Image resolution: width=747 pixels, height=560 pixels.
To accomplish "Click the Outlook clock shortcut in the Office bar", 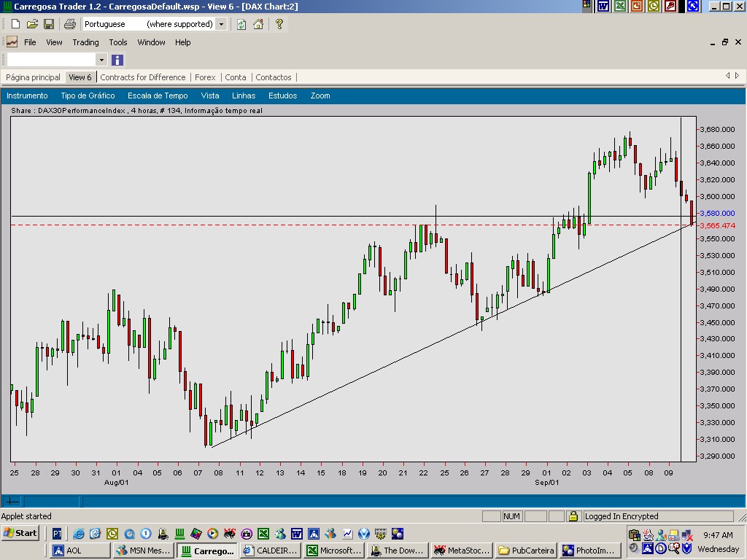I will tap(653, 6).
